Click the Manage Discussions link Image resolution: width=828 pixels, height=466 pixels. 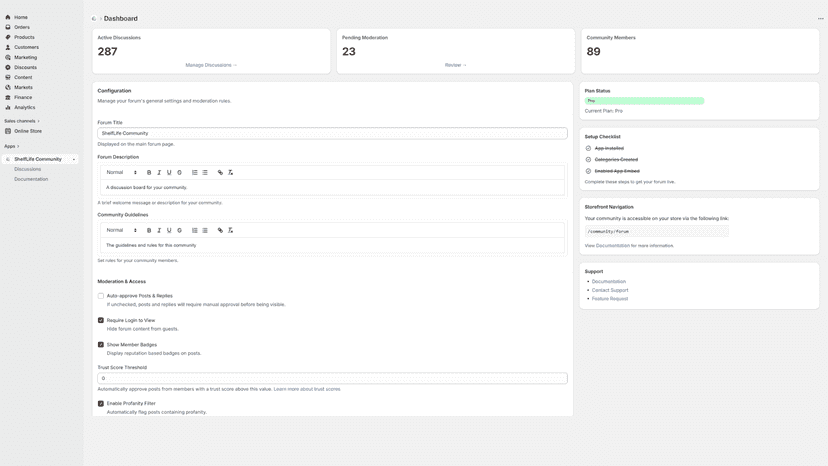pyautogui.click(x=211, y=65)
